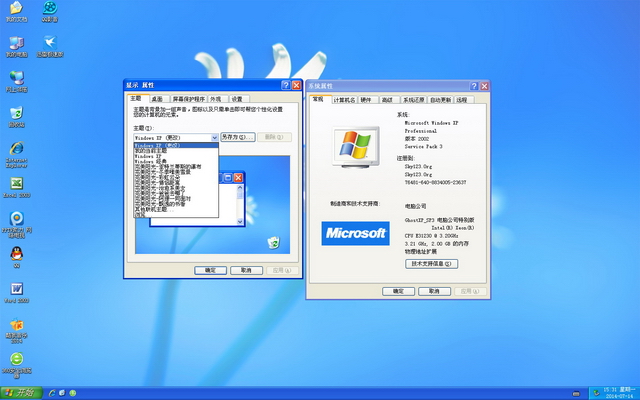Launch Word 2003 desktop shortcut

pyautogui.click(x=16, y=292)
